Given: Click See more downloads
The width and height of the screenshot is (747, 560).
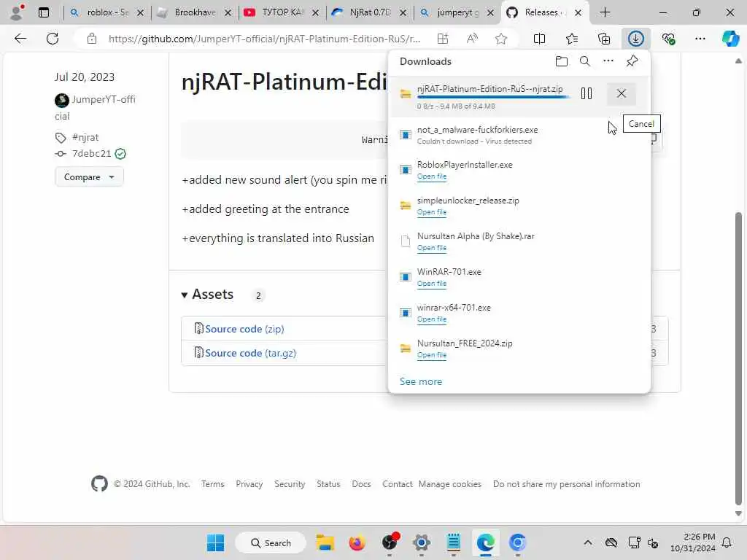Looking at the screenshot, I should [421, 381].
